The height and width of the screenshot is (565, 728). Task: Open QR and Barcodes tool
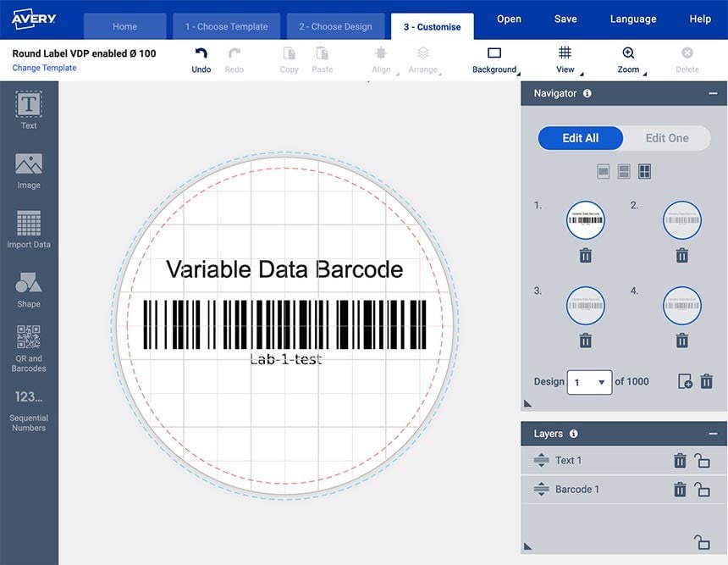point(29,348)
